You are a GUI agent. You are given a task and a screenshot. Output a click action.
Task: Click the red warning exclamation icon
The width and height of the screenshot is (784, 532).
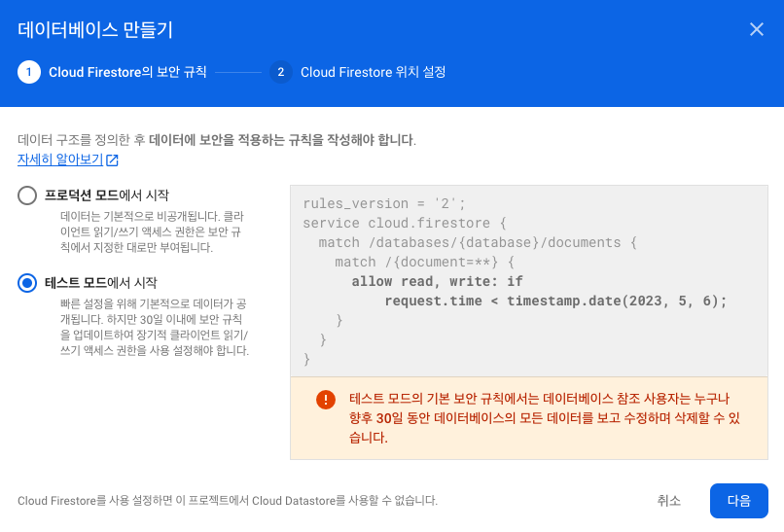tap(326, 400)
